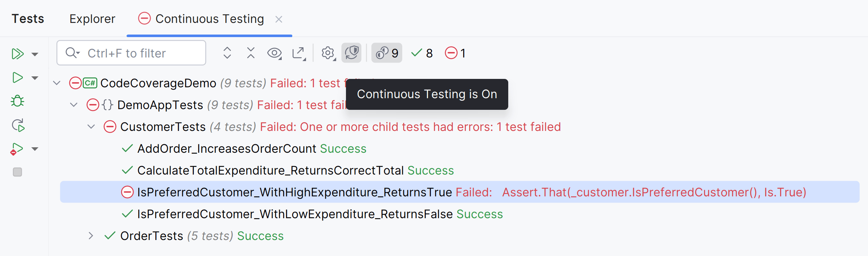Click the Stop execution square button
This screenshot has height=256, width=868.
(17, 172)
